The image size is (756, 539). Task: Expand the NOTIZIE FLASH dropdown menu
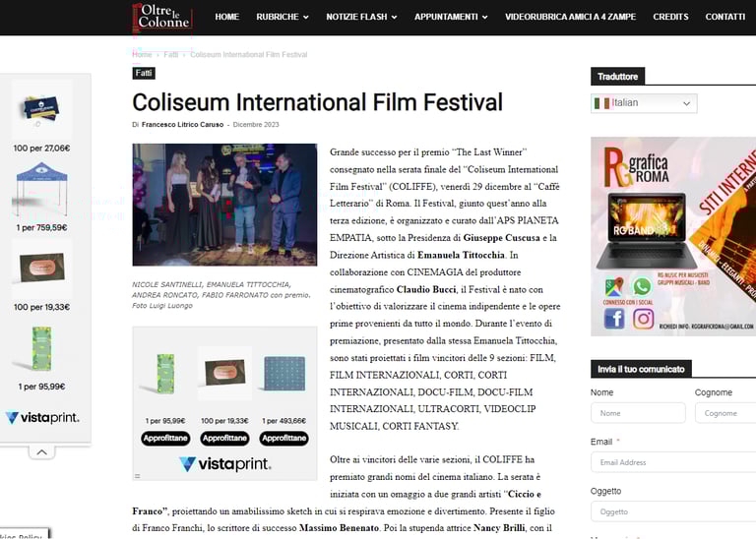pyautogui.click(x=361, y=17)
